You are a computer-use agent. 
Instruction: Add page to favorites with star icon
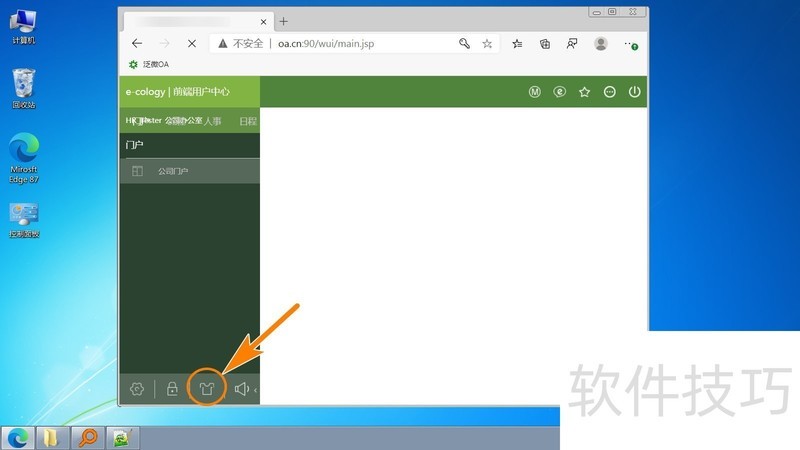(x=487, y=44)
